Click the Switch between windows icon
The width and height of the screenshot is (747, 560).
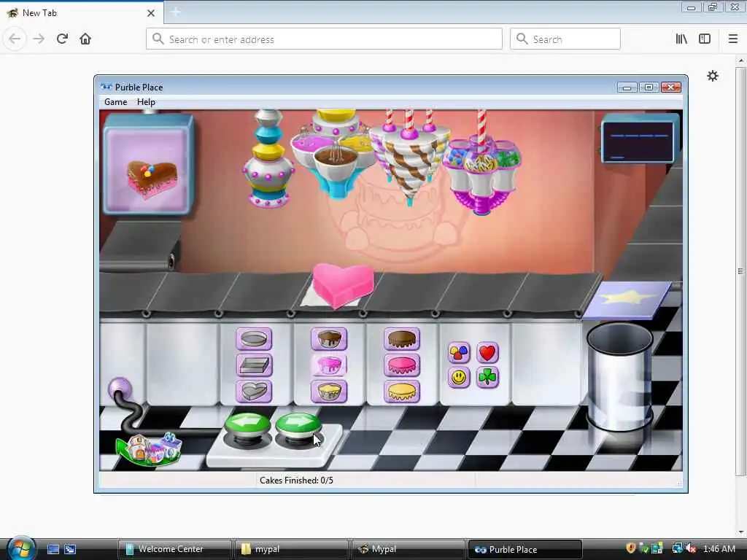point(70,549)
